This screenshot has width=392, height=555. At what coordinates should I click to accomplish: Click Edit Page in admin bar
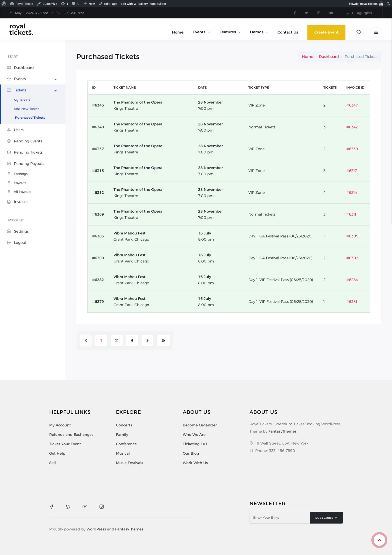point(108,4)
